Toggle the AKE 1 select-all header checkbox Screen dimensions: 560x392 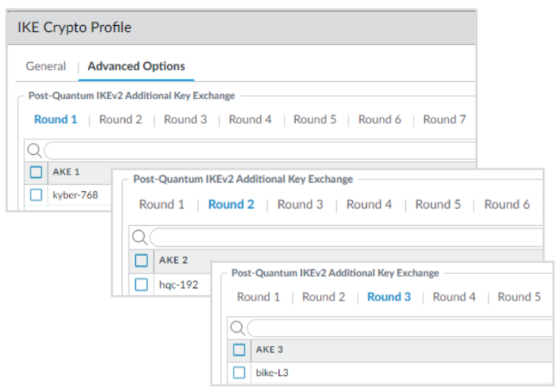click(x=36, y=172)
